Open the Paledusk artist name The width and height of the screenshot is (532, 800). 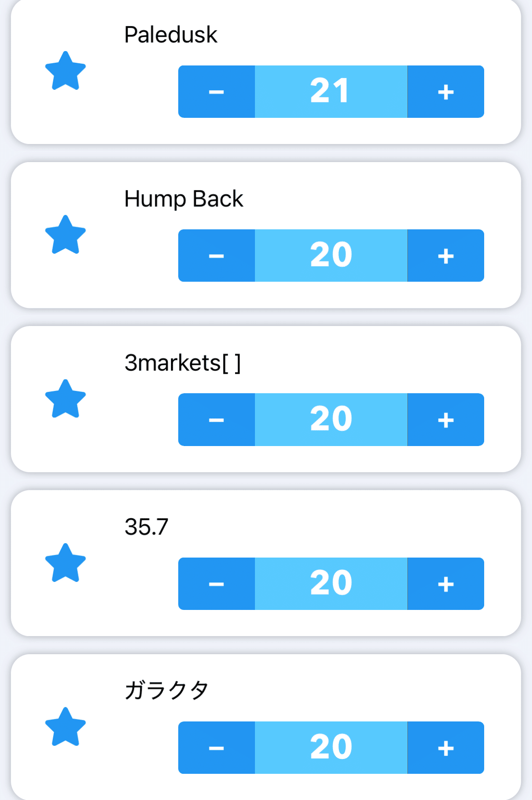[171, 35]
